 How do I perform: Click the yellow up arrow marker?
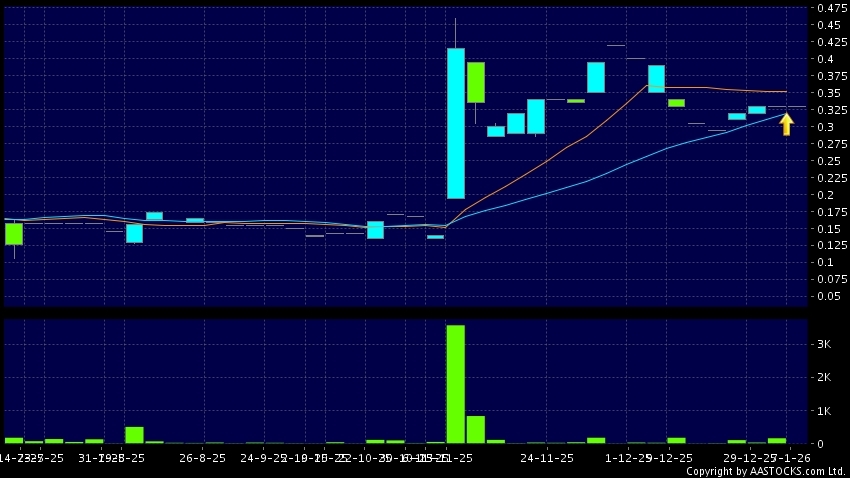pos(787,124)
